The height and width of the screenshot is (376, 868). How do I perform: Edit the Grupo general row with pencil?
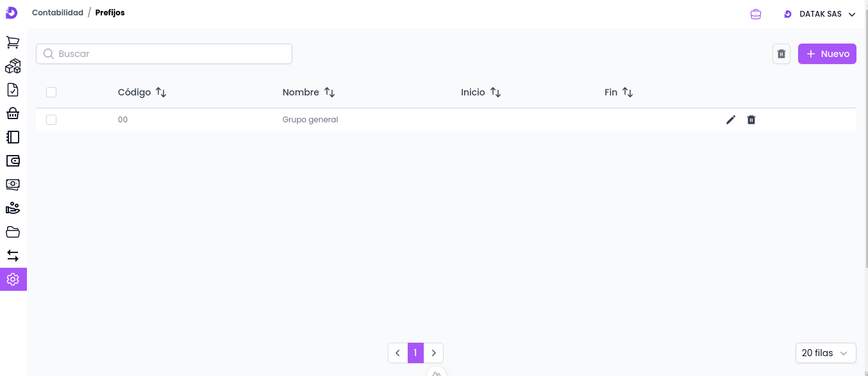point(730,120)
